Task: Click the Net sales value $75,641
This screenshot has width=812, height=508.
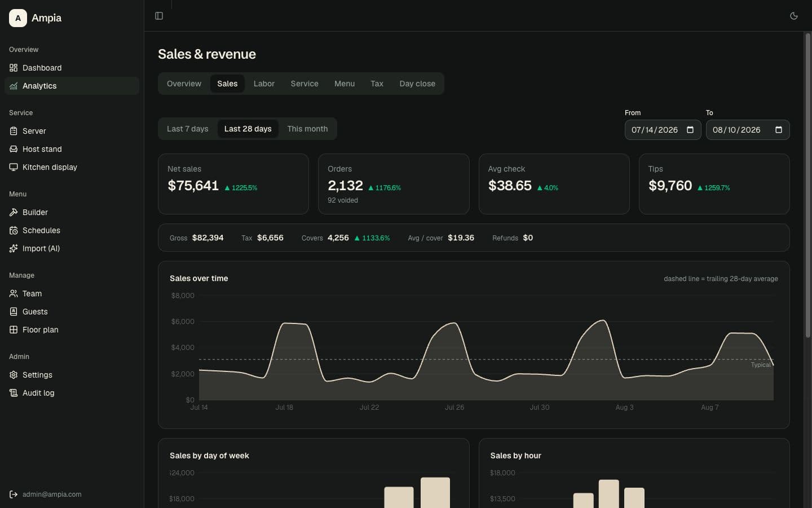Action: pyautogui.click(x=193, y=186)
